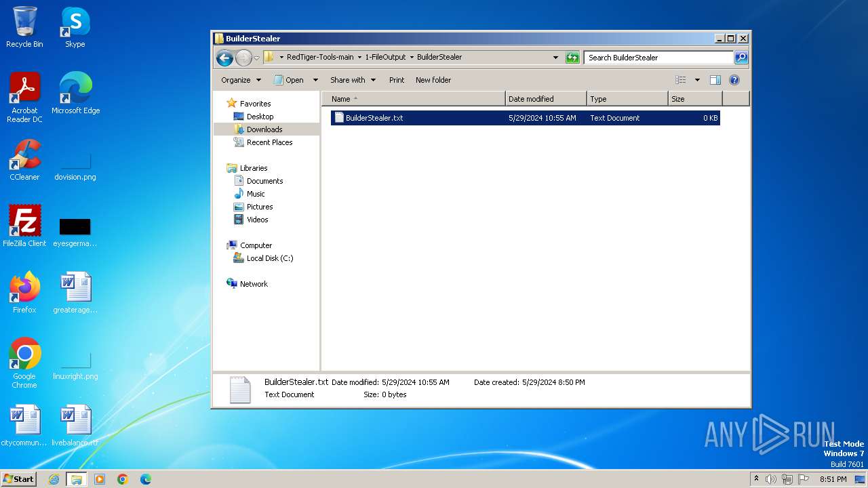Open Windows Media Player from taskbar
Screen dimensions: 868x488
[100, 479]
